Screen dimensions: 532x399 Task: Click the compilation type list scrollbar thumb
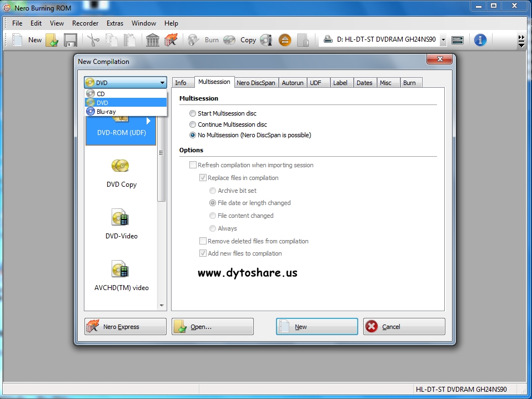click(162, 153)
